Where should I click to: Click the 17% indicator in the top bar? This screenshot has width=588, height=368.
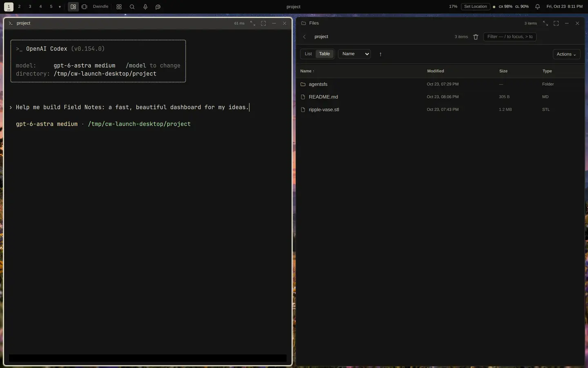coord(453,7)
